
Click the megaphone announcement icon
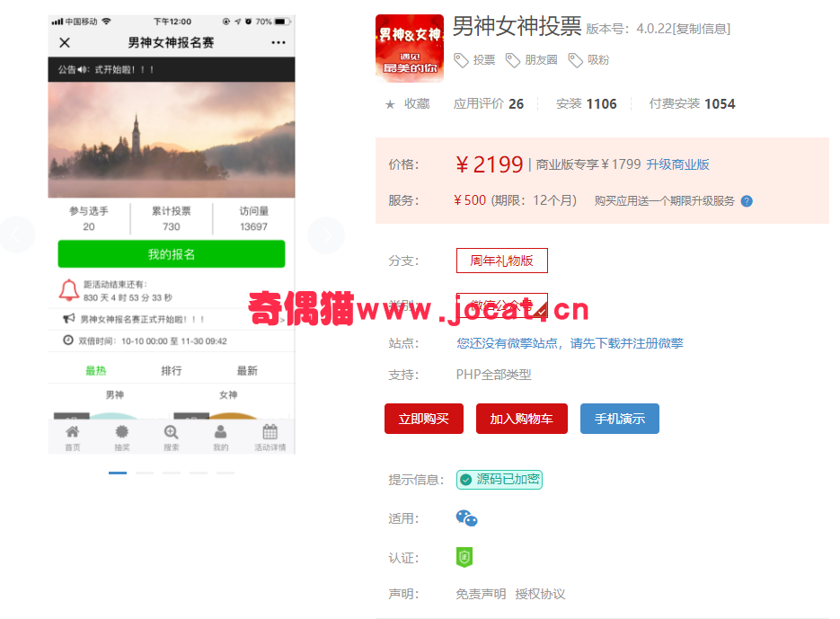click(x=68, y=318)
